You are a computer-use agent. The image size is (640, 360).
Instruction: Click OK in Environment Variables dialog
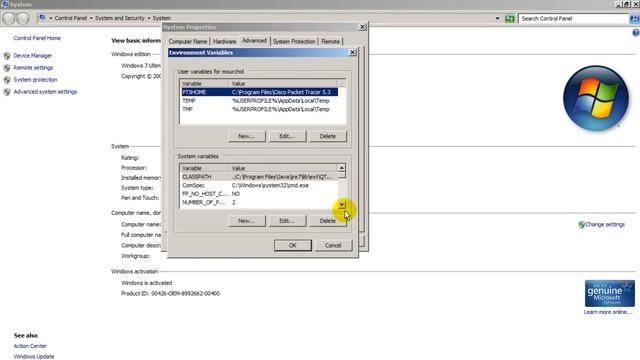point(293,245)
